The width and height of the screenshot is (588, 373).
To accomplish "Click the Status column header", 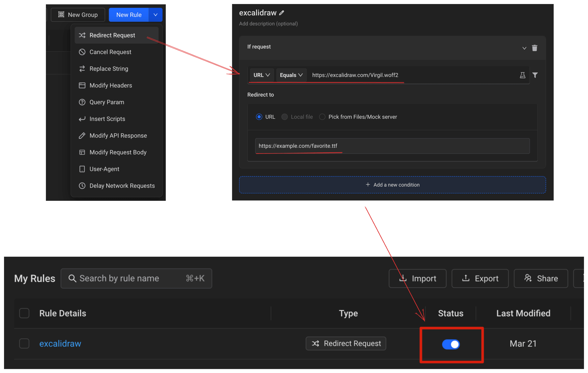I will (450, 313).
